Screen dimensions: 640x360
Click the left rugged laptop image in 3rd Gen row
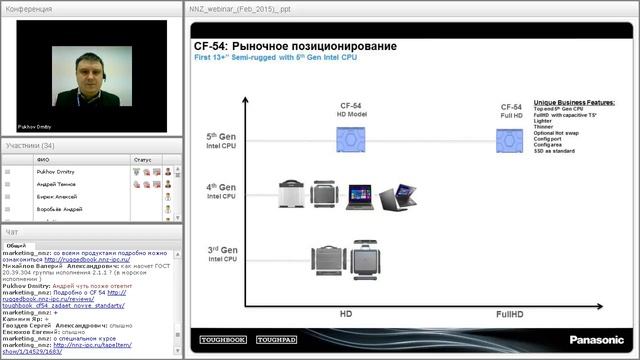(329, 260)
